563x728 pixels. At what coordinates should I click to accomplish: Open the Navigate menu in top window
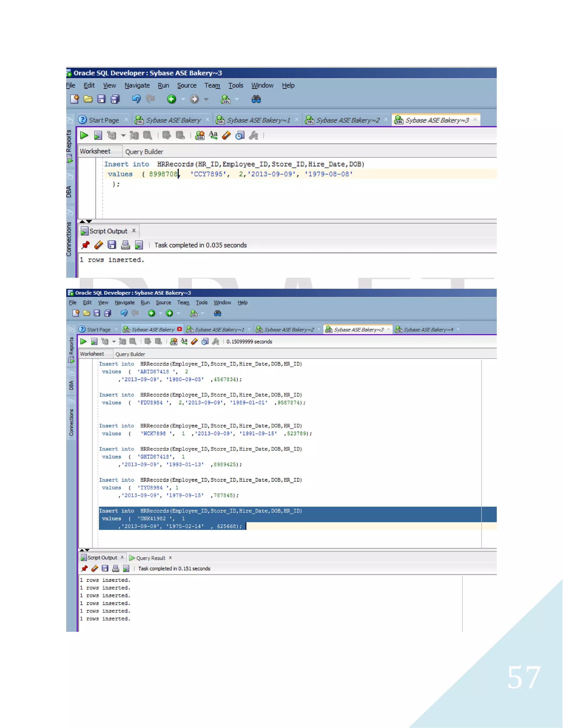137,86
